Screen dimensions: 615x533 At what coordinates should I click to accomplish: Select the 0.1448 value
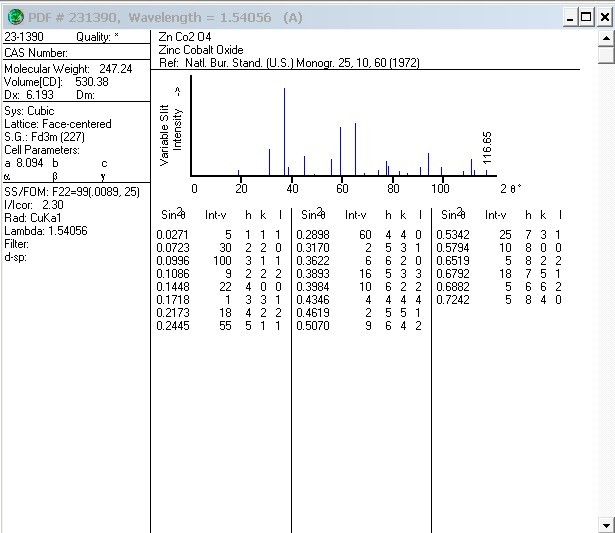pos(173,287)
